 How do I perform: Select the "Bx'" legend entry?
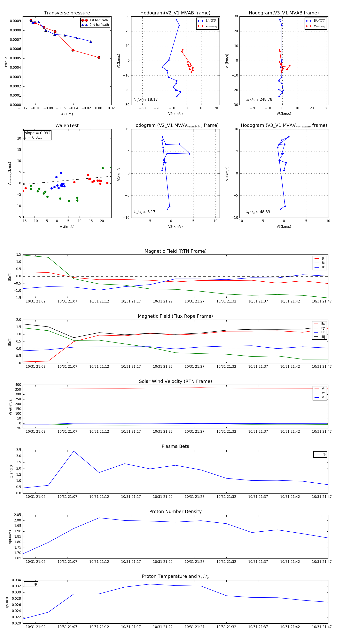(320, 324)
